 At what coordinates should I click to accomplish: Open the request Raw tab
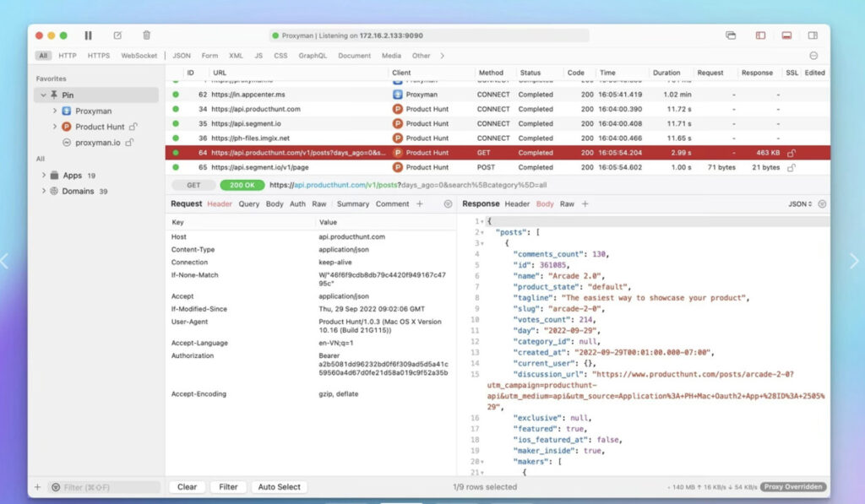(x=319, y=204)
